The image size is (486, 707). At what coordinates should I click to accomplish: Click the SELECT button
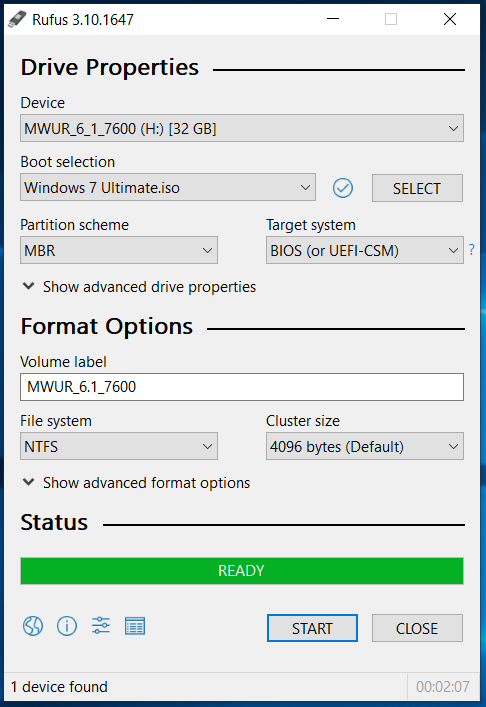[x=417, y=188]
